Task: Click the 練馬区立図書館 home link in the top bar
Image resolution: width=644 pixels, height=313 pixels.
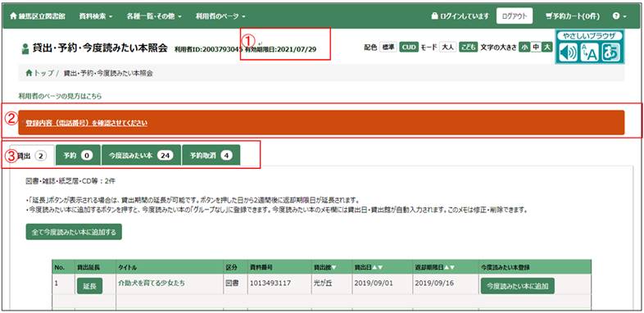Action: pos(37,16)
